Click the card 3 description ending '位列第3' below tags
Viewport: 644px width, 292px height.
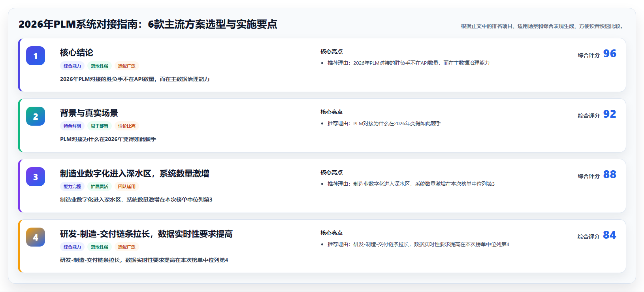click(136, 200)
